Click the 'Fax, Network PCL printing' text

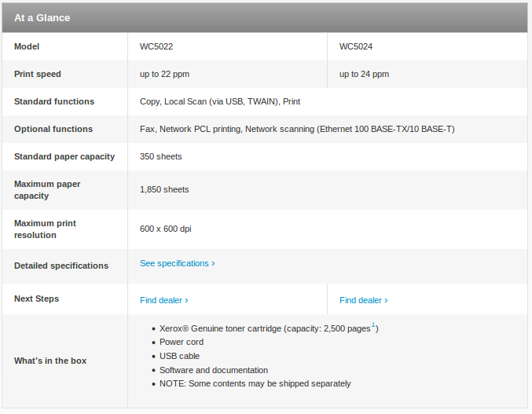(x=190, y=129)
